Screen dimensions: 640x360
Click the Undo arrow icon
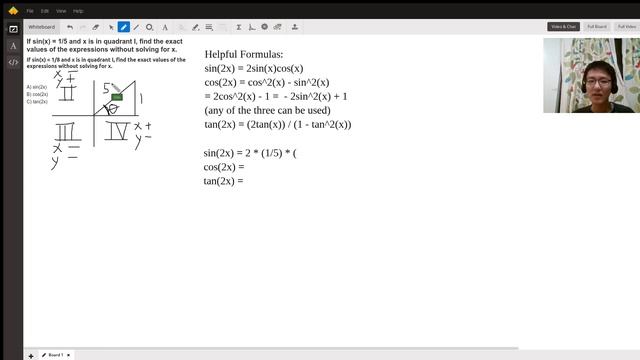pos(70,27)
